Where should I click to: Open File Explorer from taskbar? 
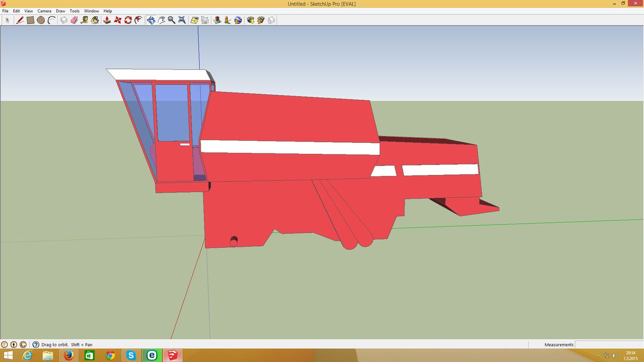pyautogui.click(x=48, y=355)
